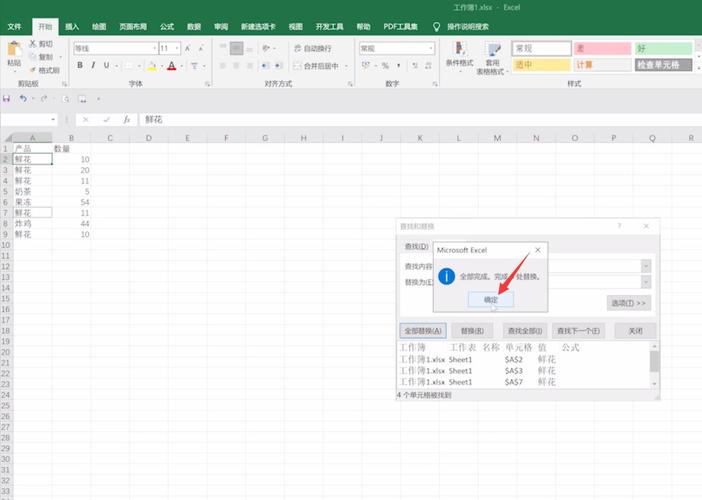
Task: Click the comma style icon
Action: coord(398,66)
